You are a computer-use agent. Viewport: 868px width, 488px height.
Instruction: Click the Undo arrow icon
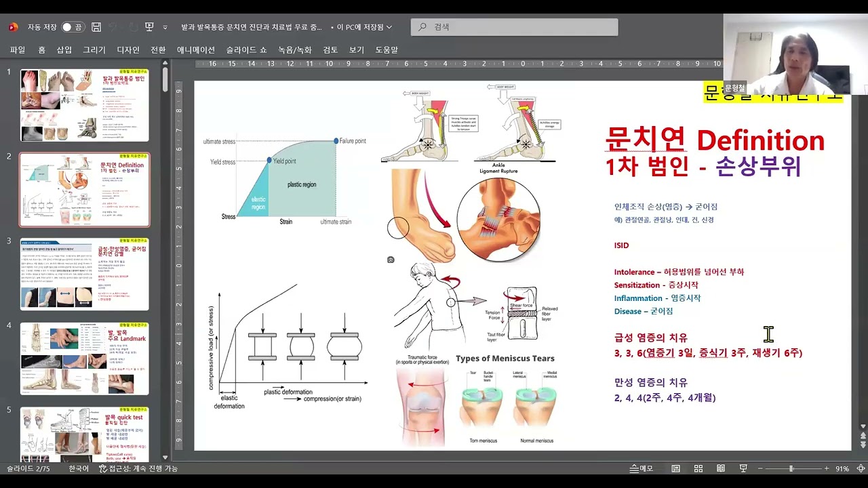[x=114, y=27]
